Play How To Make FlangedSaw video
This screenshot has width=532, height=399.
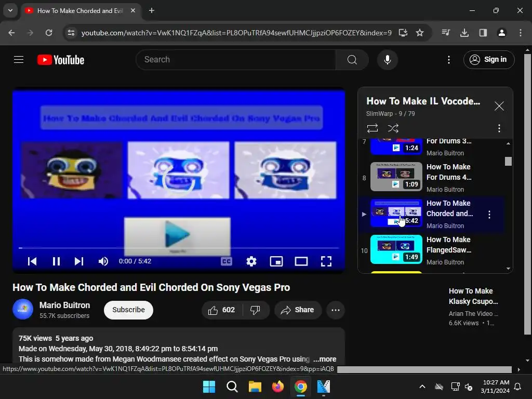coord(432,250)
